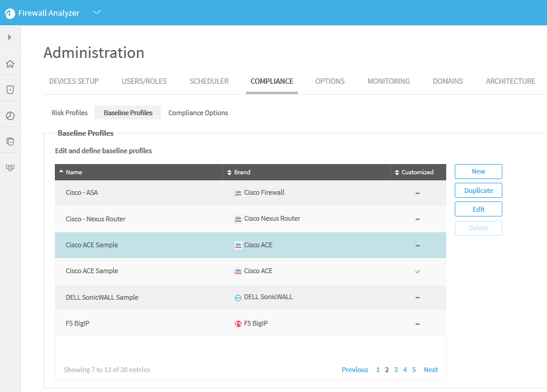Expand the left sidebar with arrow
Viewport: 547px width, 392px height.
pos(10,37)
